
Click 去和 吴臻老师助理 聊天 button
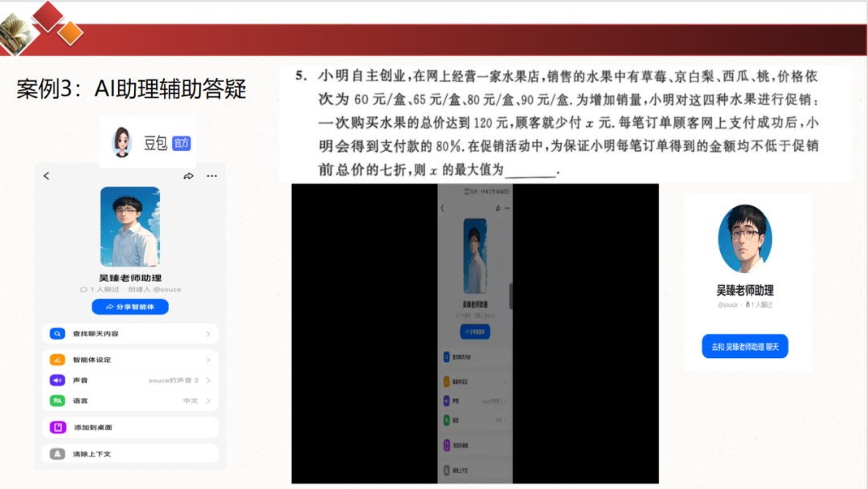coord(744,346)
